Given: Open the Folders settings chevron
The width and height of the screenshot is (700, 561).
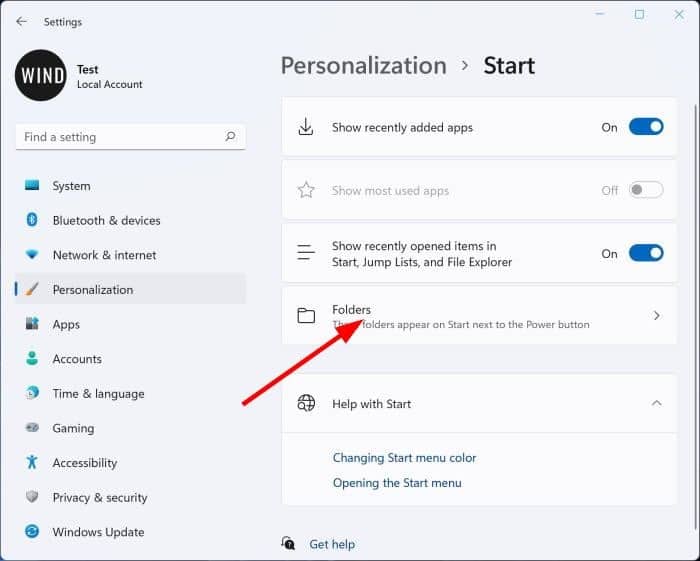Looking at the screenshot, I should 656,316.
